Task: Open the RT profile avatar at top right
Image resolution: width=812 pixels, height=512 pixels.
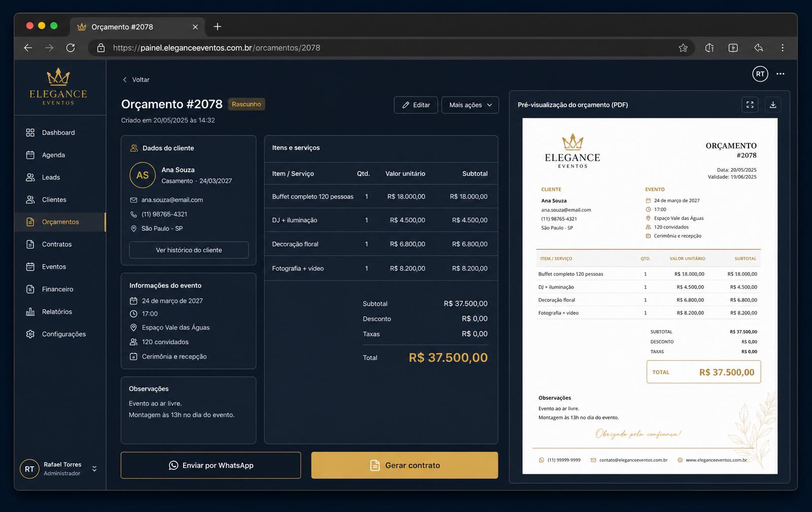Action: [760, 74]
